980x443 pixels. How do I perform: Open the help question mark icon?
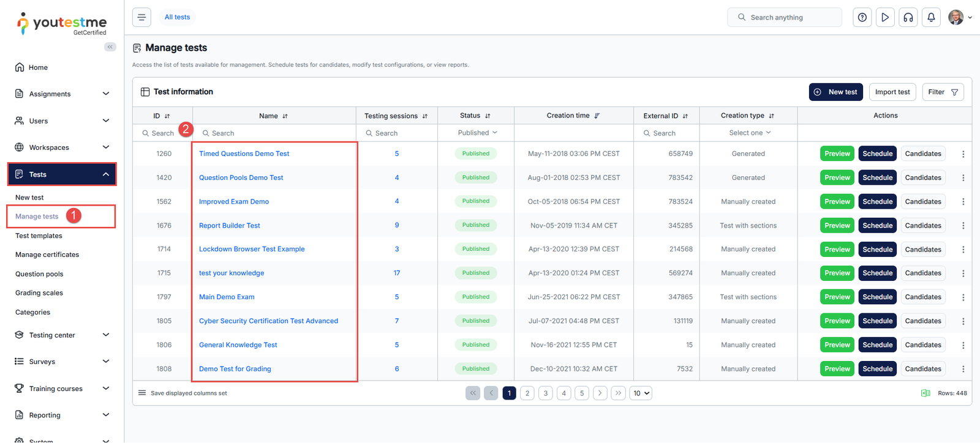[862, 18]
